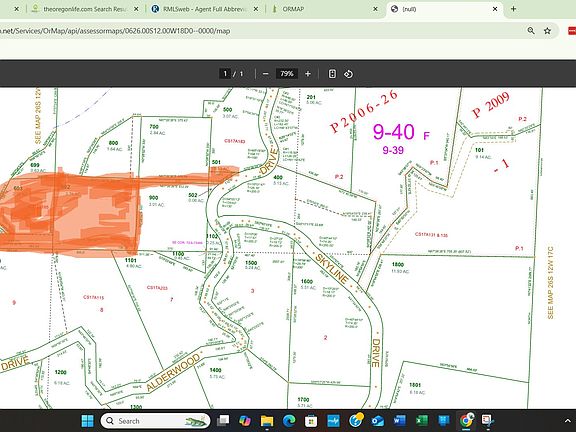Image resolution: width=576 pixels, height=432 pixels.
Task: Open the blue window app after Excel
Action: point(444,421)
